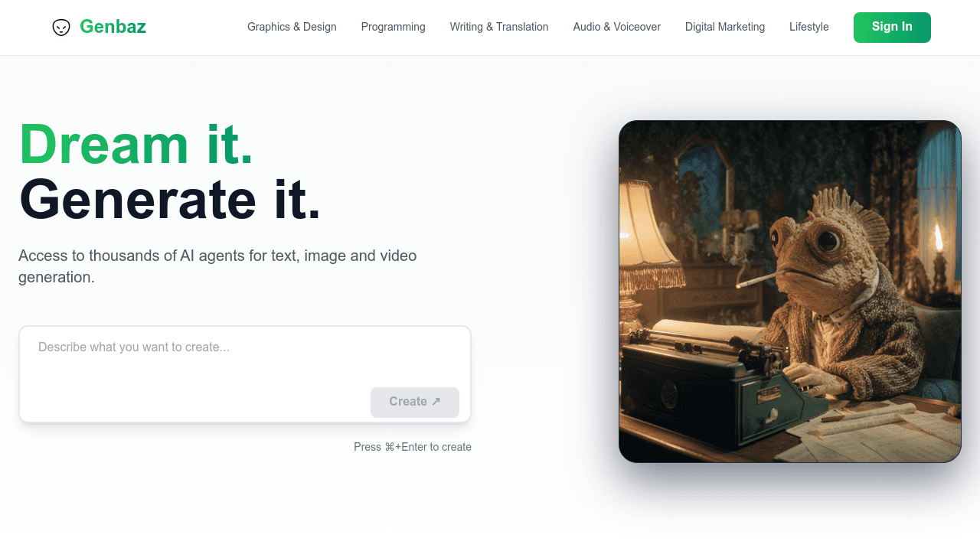
Task: Click the Genbaz brand name text
Action: coord(113,27)
